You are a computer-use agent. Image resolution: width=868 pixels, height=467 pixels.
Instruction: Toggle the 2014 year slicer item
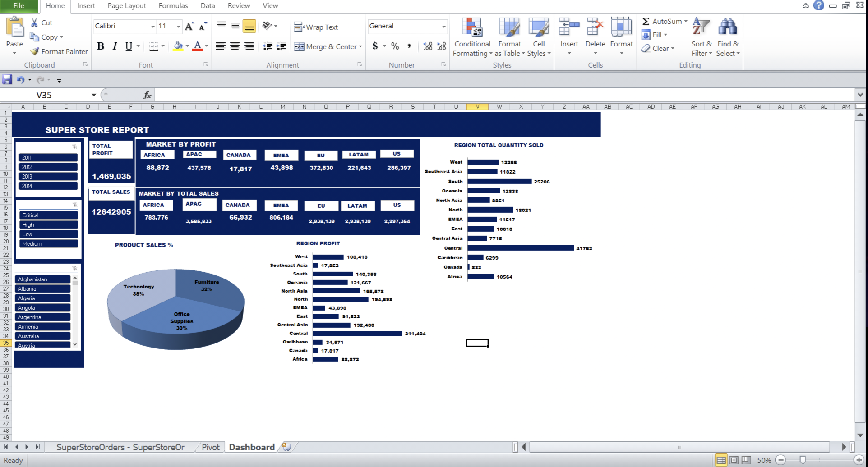point(48,186)
